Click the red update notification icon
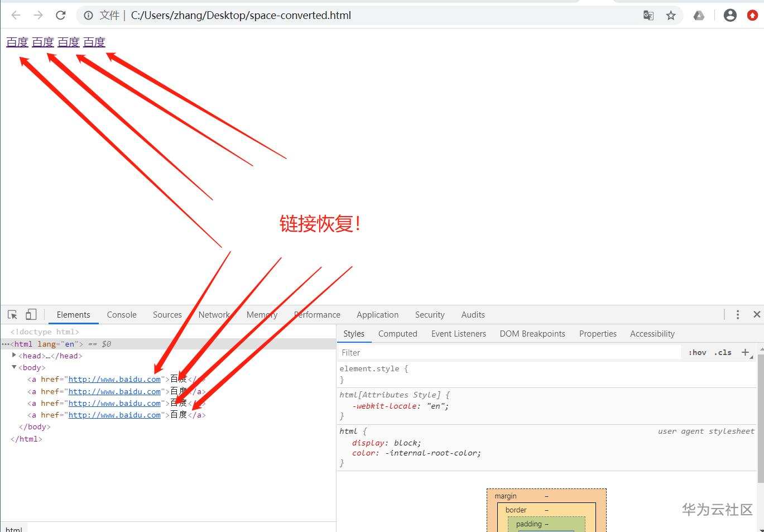 [753, 16]
